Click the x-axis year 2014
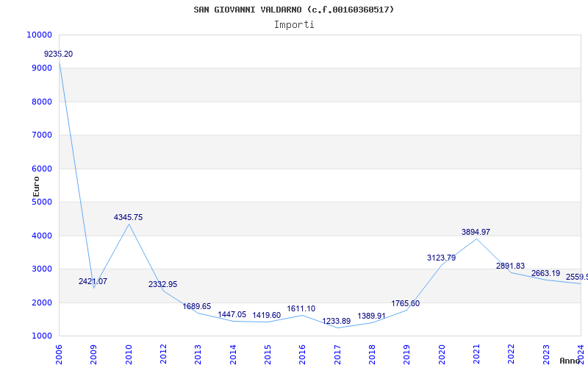The width and height of the screenshot is (588, 368). (x=233, y=355)
